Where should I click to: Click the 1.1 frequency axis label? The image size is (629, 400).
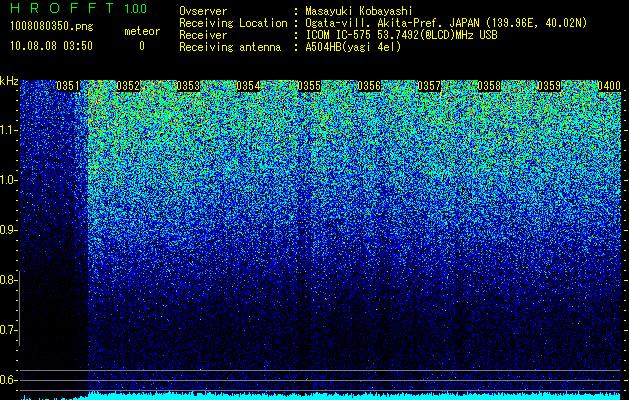tap(9, 130)
